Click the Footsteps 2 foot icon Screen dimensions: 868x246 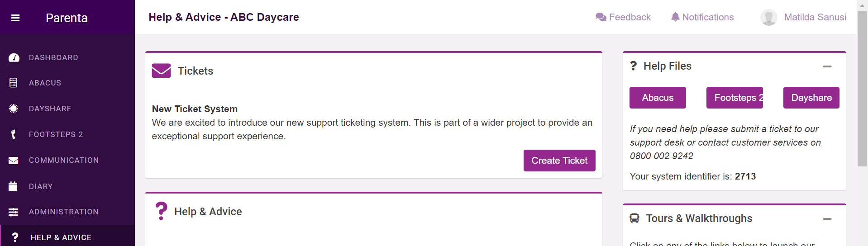click(x=14, y=134)
